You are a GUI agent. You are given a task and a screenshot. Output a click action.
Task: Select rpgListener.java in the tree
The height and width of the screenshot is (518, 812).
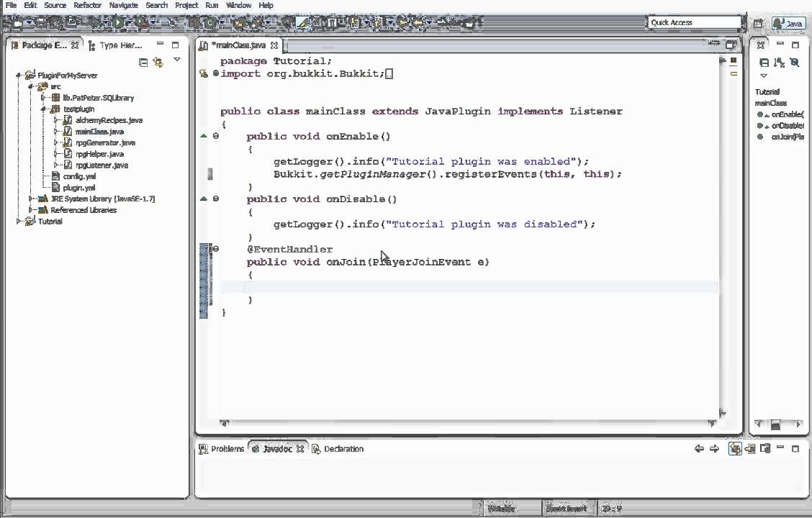[101, 165]
